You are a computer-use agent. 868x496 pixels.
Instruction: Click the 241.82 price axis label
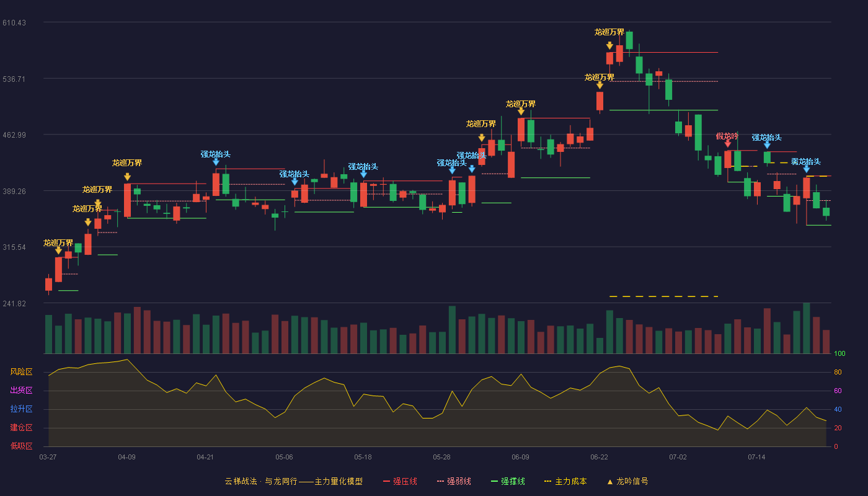click(14, 304)
